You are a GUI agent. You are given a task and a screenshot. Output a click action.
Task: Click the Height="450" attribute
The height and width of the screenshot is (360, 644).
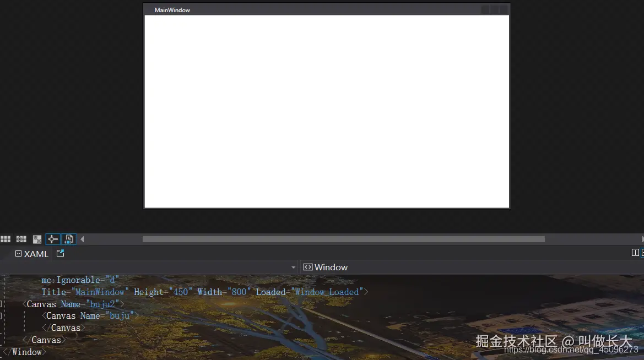pyautogui.click(x=163, y=292)
